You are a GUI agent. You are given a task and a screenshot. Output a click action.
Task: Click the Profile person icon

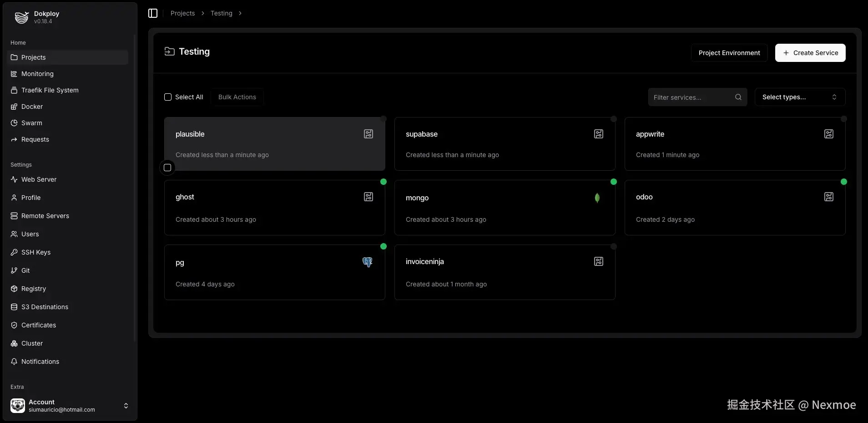tap(14, 198)
